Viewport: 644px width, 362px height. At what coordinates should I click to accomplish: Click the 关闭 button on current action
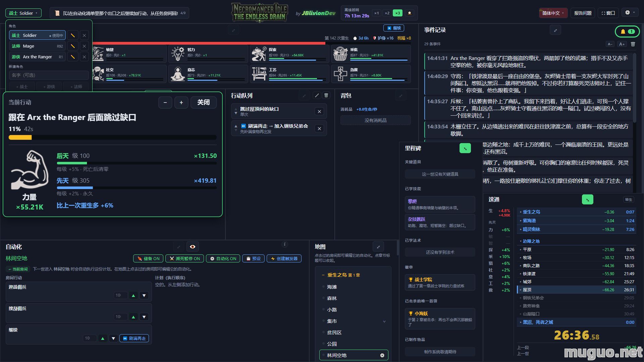pos(204,102)
